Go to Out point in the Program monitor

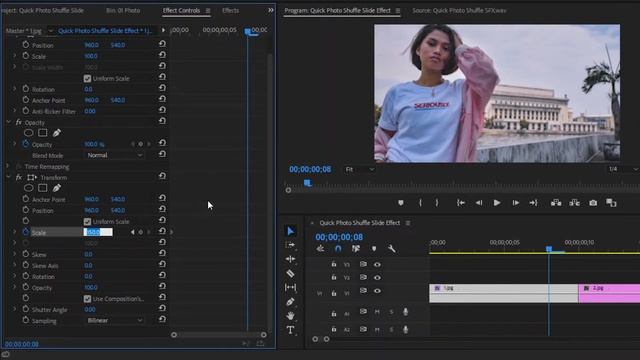click(x=533, y=202)
